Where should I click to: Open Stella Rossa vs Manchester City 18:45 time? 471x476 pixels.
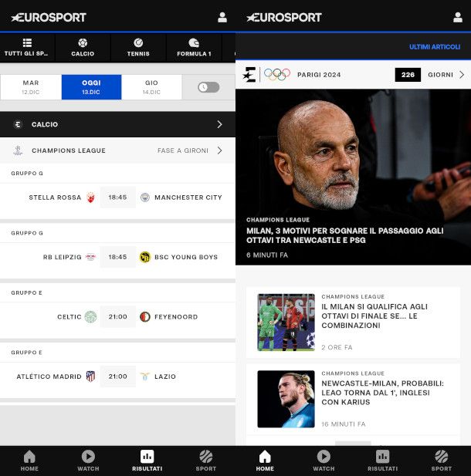118,197
